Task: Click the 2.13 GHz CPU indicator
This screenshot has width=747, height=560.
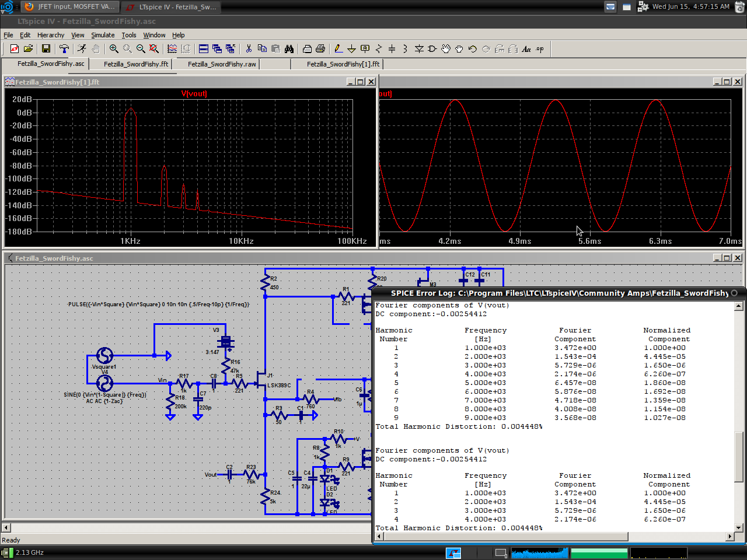Action: pyautogui.click(x=29, y=552)
